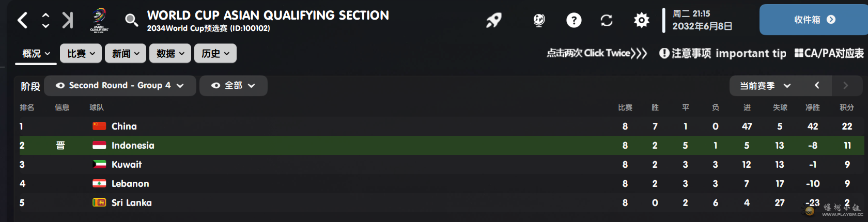Image resolution: width=868 pixels, height=222 pixels.
Task: Click the back navigation arrow
Action: point(22,20)
